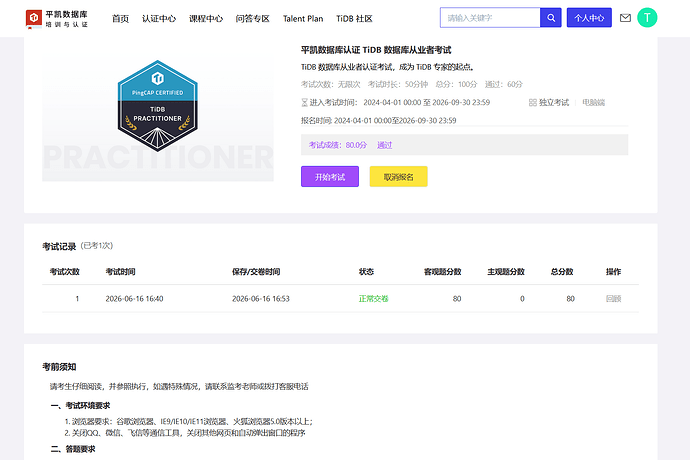
Task: Open 认证中心 menu item
Action: 159,18
